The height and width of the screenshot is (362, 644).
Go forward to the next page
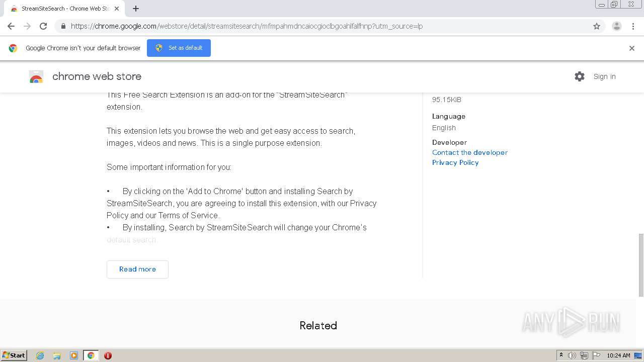[27, 26]
